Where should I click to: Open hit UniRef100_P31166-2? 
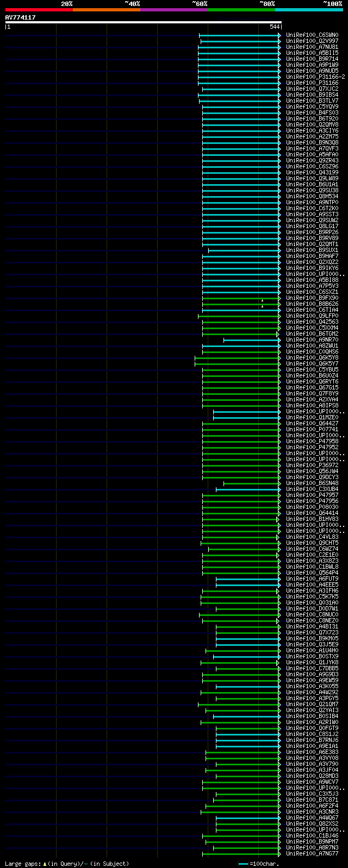click(x=315, y=77)
